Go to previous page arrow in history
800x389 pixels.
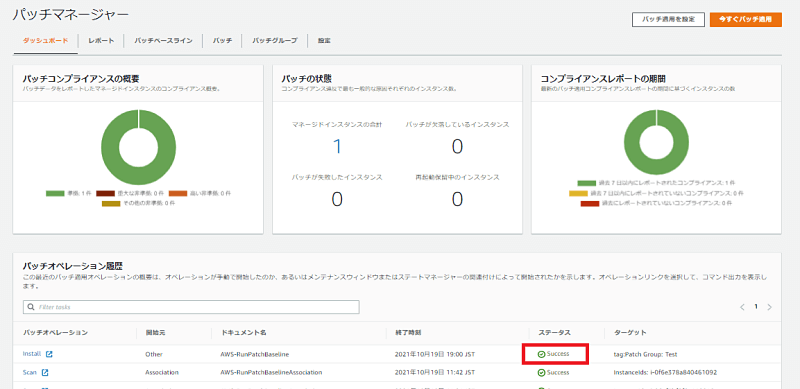[x=742, y=307]
